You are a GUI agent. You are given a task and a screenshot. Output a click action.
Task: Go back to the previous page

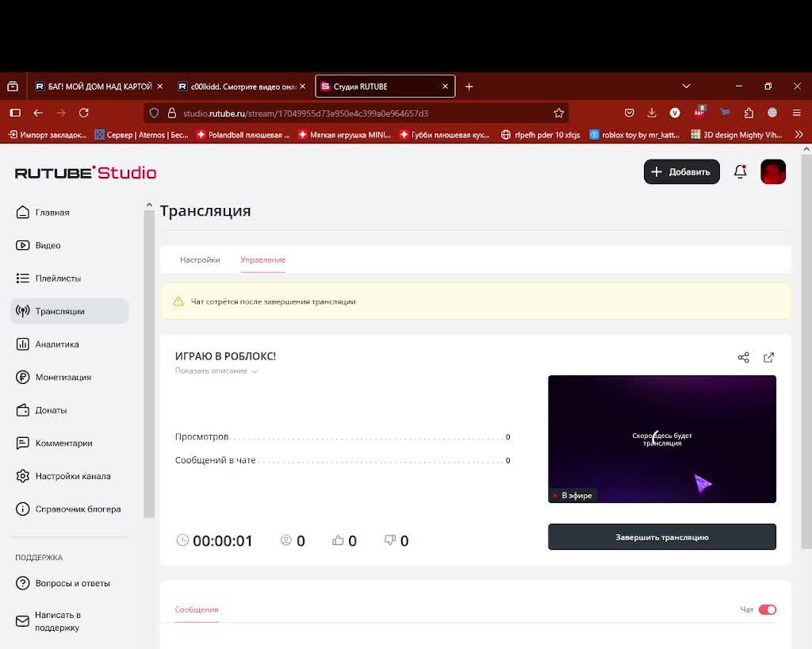(x=38, y=113)
